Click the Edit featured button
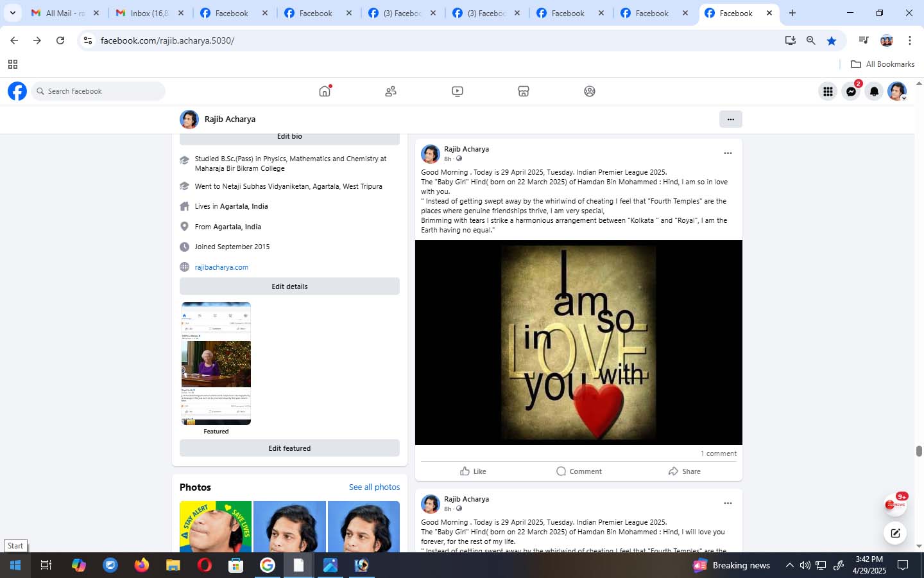924x578 pixels. [289, 448]
